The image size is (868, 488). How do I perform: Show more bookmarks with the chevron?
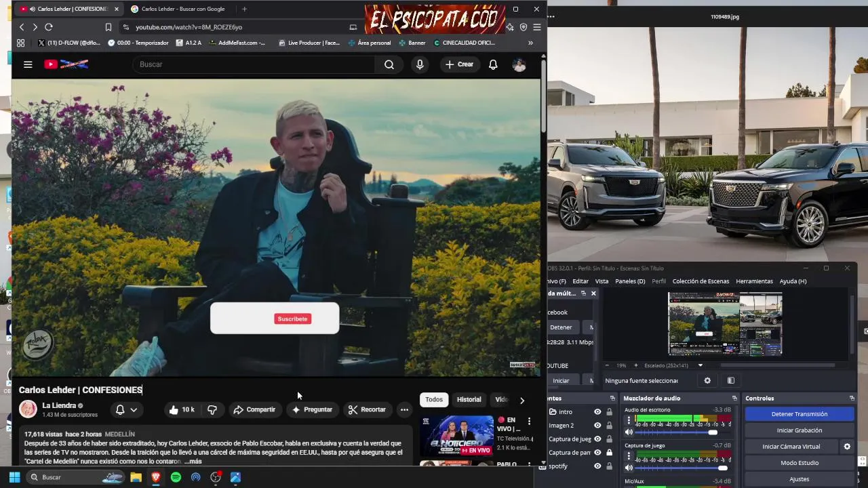tap(530, 43)
